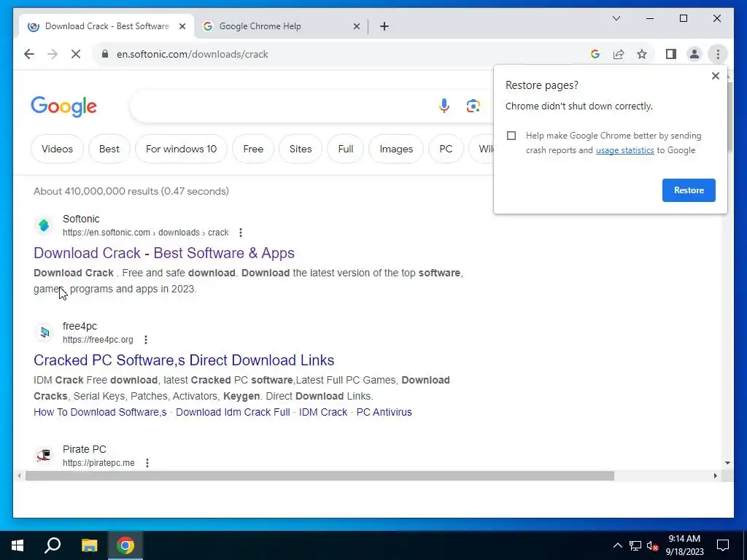Open the usage statistics link

click(x=624, y=150)
